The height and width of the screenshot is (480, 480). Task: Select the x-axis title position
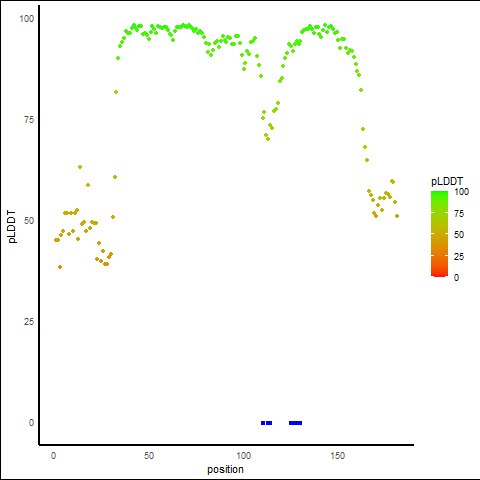[225, 469]
